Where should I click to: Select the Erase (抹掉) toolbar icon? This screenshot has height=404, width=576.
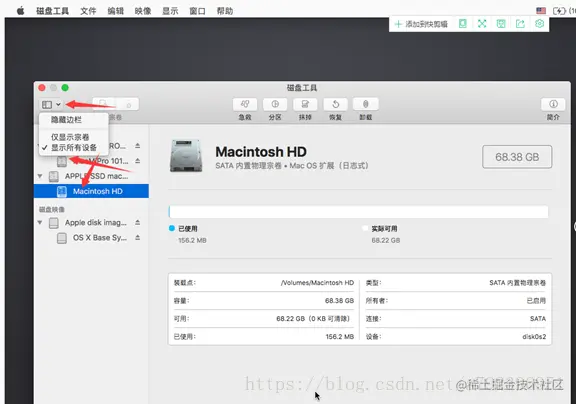(x=305, y=104)
